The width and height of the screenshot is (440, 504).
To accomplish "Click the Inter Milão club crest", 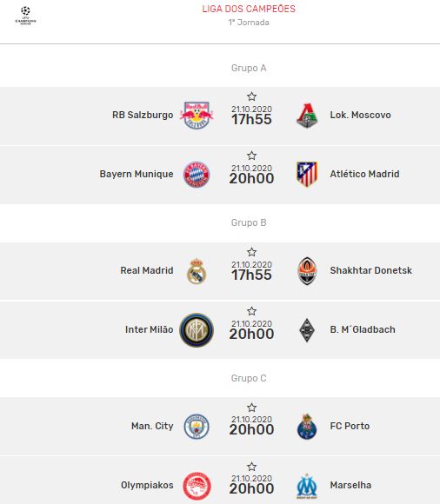I will 197,330.
